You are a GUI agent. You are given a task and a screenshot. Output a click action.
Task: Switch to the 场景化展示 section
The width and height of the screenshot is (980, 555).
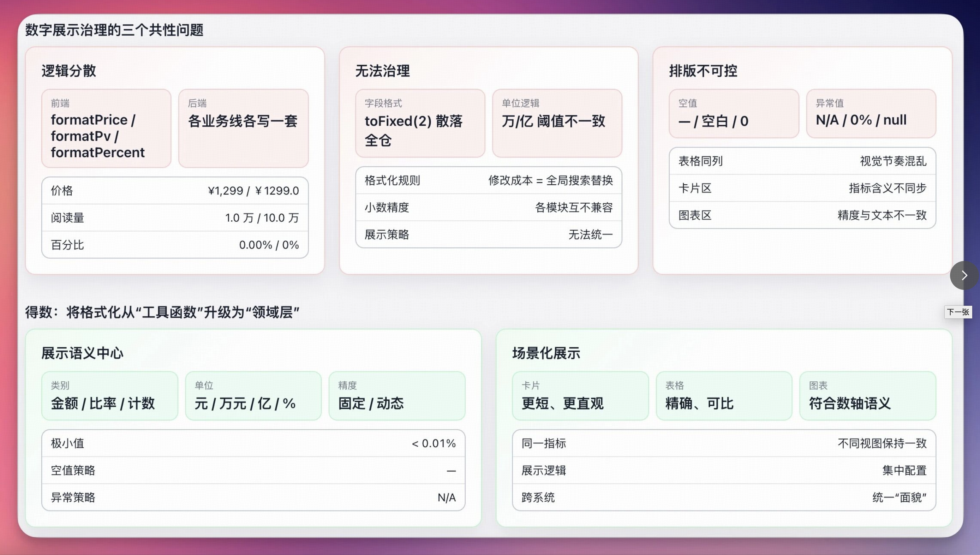[546, 353]
